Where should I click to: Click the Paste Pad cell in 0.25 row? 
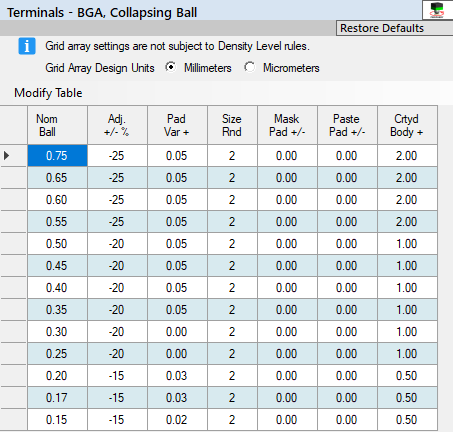point(347,354)
